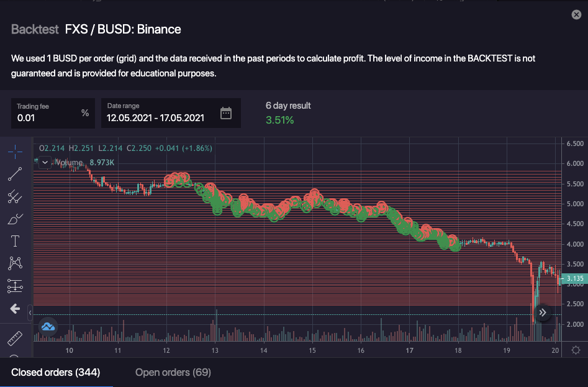Click the Date range field
588x387 pixels.
[161, 117]
